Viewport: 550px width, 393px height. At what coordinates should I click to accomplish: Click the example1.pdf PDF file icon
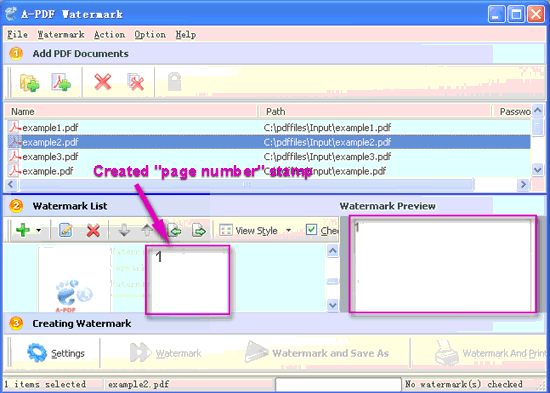pyautogui.click(x=15, y=127)
